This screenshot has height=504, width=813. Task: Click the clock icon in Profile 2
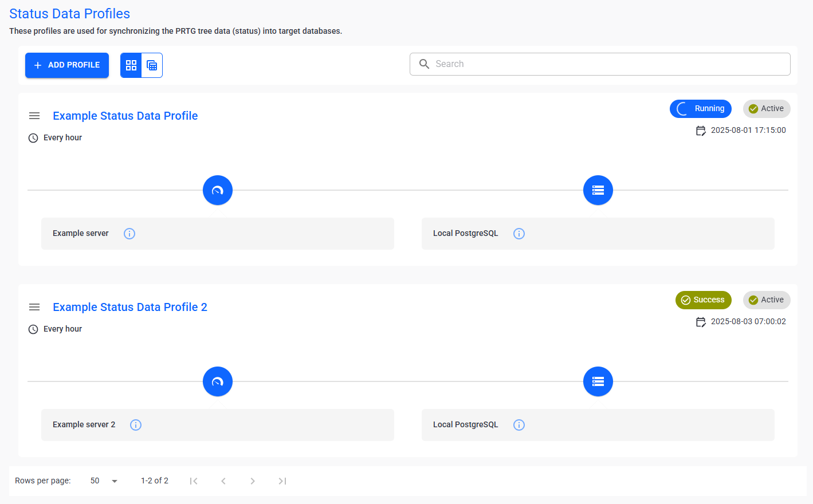click(33, 329)
